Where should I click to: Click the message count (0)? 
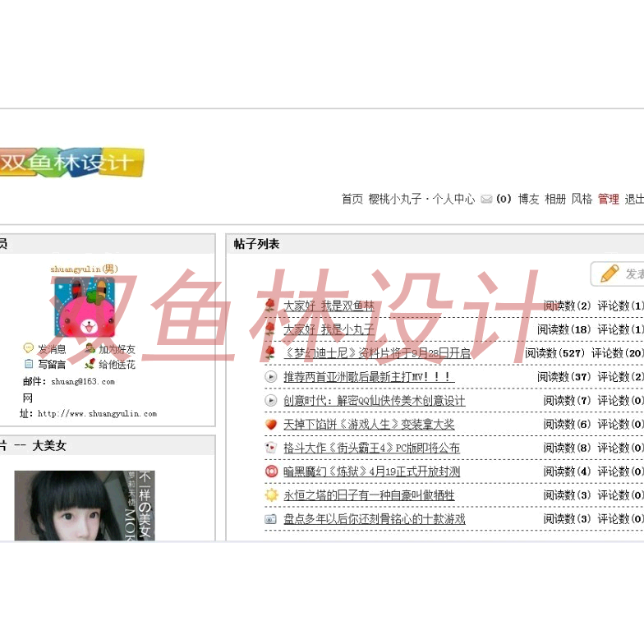(x=504, y=199)
